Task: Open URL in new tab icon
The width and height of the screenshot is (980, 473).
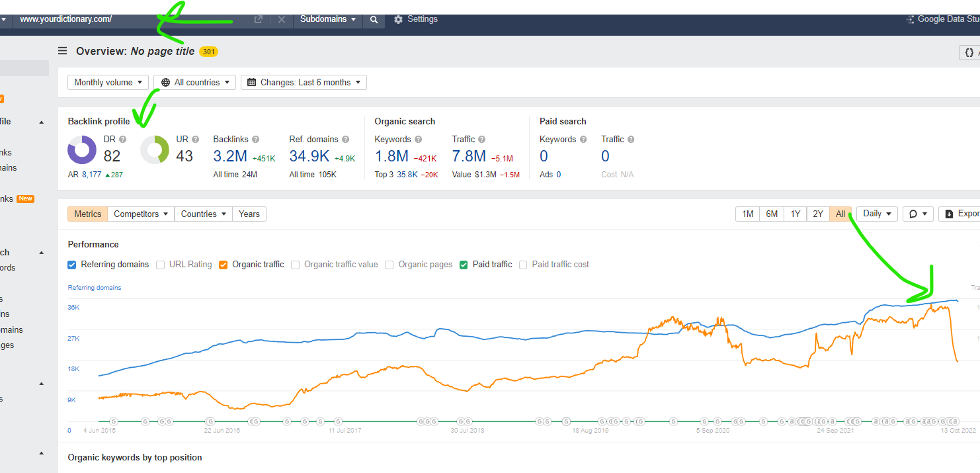Action: [x=259, y=20]
